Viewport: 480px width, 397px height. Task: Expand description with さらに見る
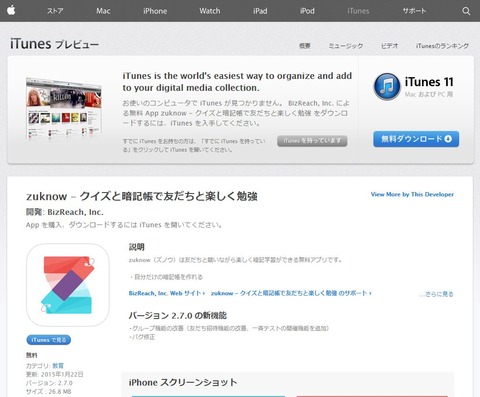[436, 294]
